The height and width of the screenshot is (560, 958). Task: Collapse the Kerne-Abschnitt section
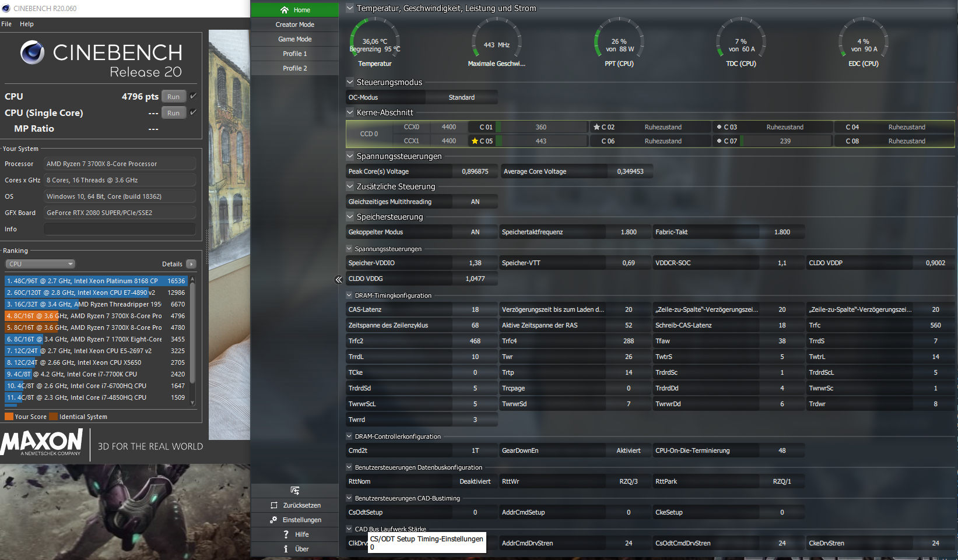pyautogui.click(x=350, y=112)
